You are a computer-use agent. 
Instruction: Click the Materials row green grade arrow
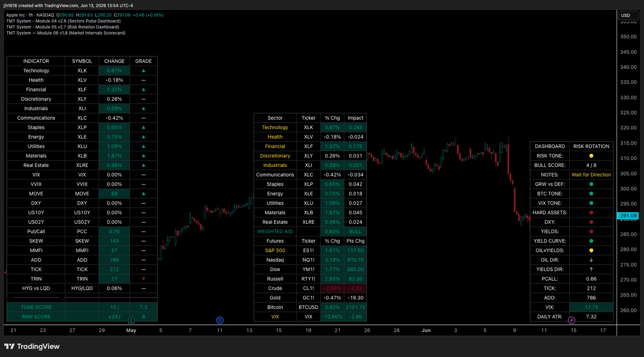point(144,156)
